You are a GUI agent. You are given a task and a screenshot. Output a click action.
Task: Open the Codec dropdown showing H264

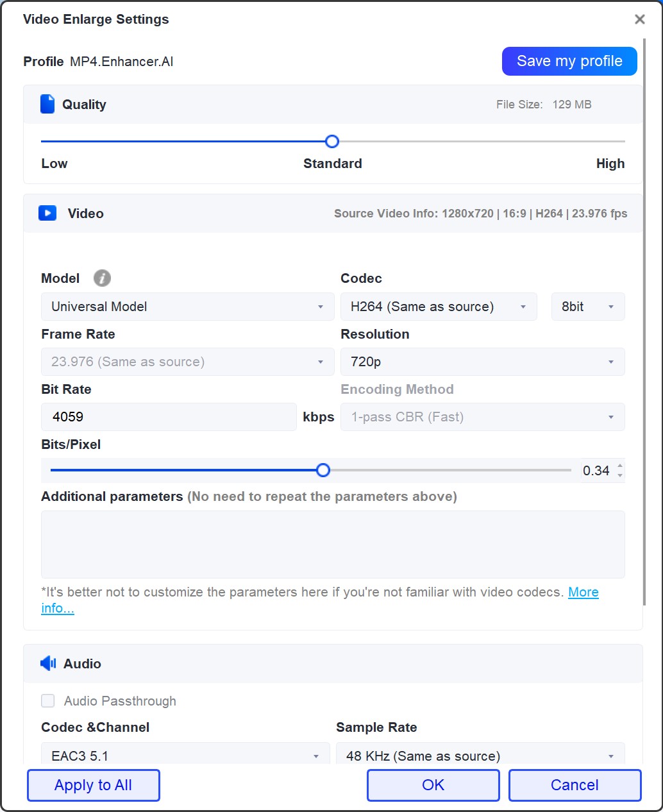[439, 307]
